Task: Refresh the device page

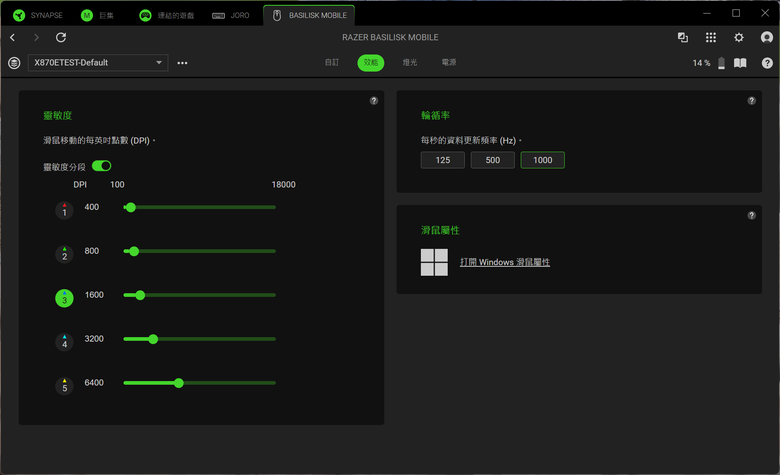Action: (61, 37)
